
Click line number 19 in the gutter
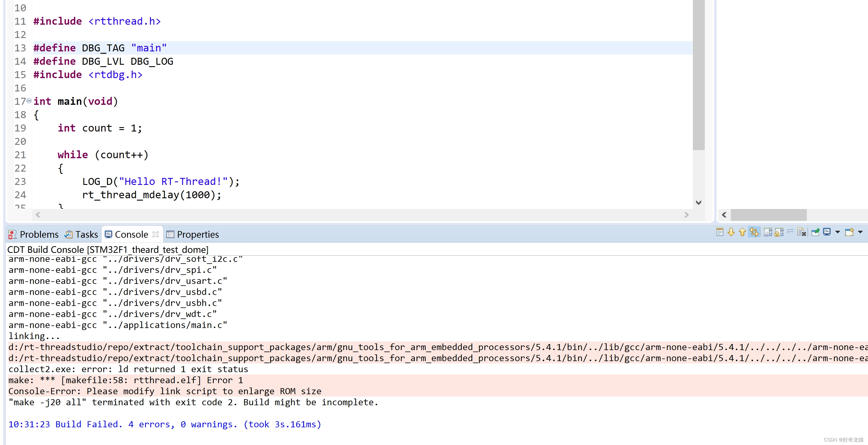click(20, 128)
